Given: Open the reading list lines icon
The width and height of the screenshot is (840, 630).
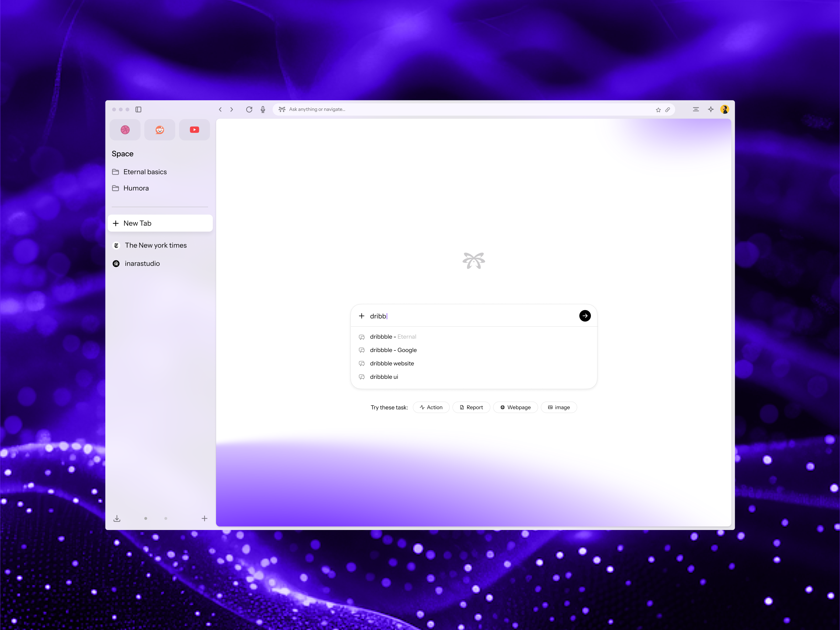Looking at the screenshot, I should 696,109.
